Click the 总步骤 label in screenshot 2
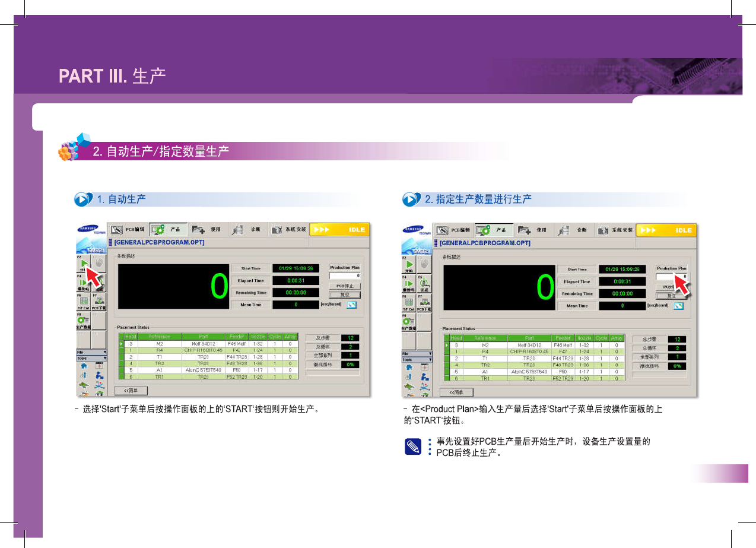This screenshot has width=756, height=548. click(x=649, y=340)
